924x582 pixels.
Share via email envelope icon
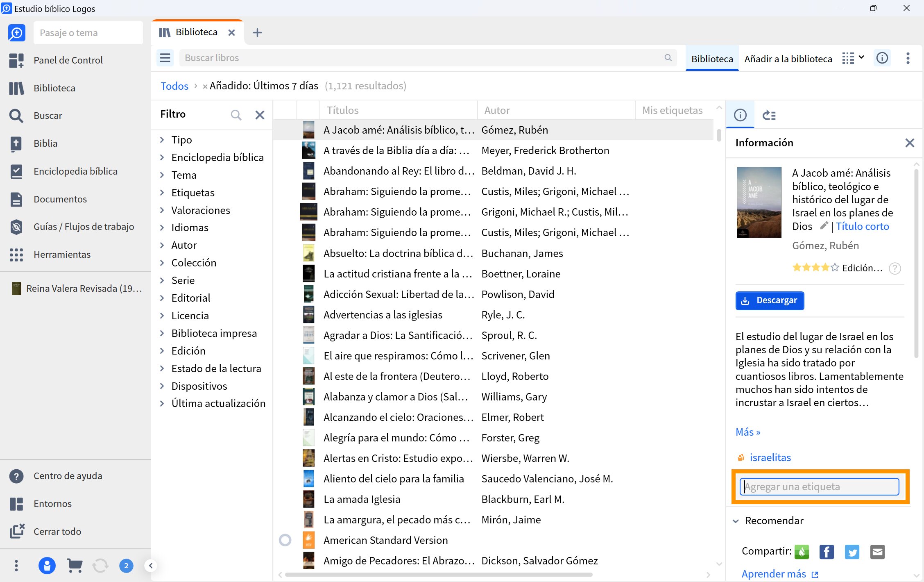[877, 552]
